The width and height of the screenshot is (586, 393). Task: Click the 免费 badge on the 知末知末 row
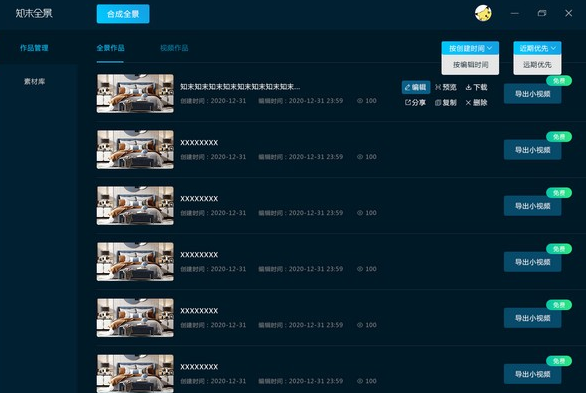[559, 81]
